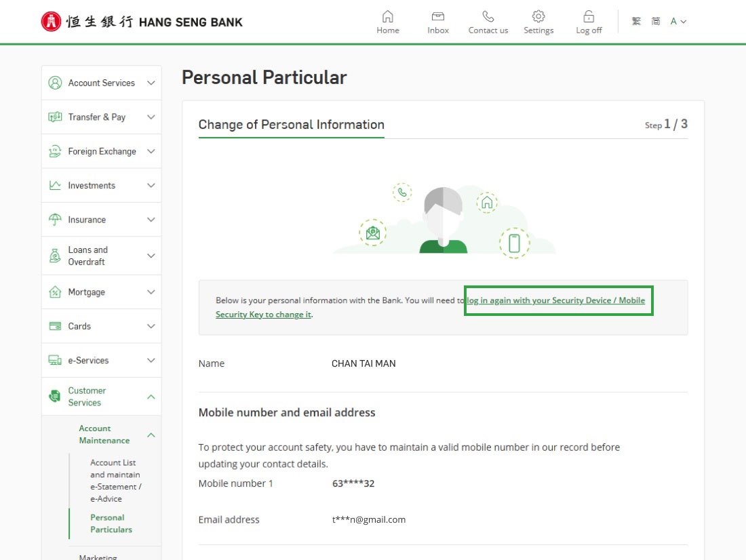Viewport: 746px width, 560px height.
Task: Open the Inbox icon
Action: tap(438, 17)
